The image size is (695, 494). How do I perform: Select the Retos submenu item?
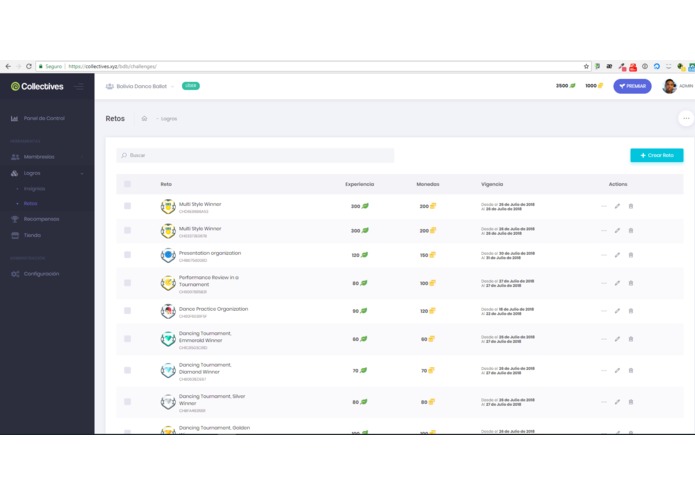pos(30,203)
